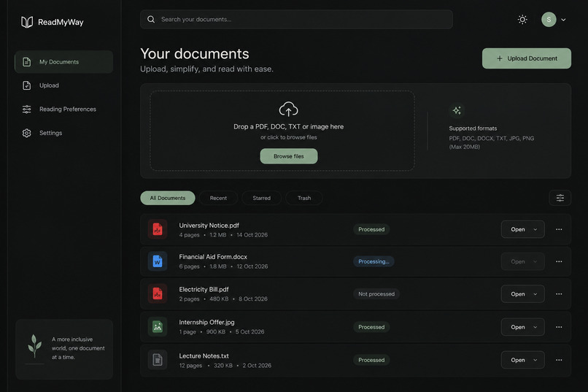Click Internship Offer image file icon
The height and width of the screenshot is (392, 588).
click(158, 327)
